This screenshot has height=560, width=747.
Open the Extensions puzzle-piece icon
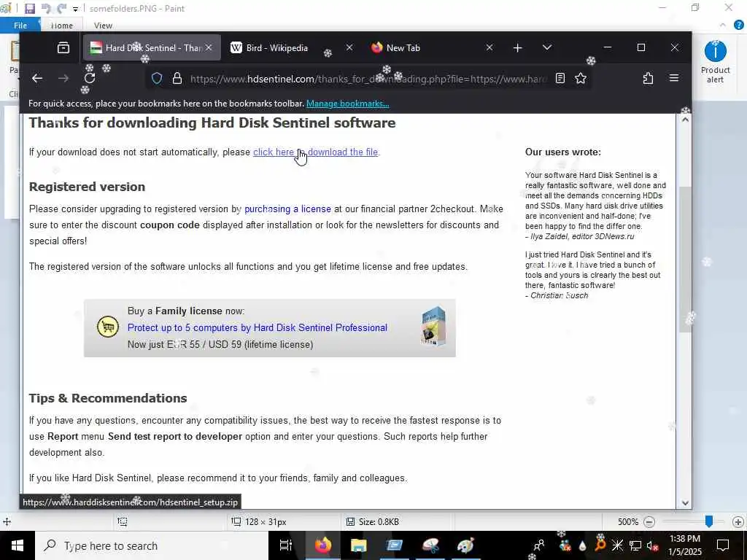[648, 78]
